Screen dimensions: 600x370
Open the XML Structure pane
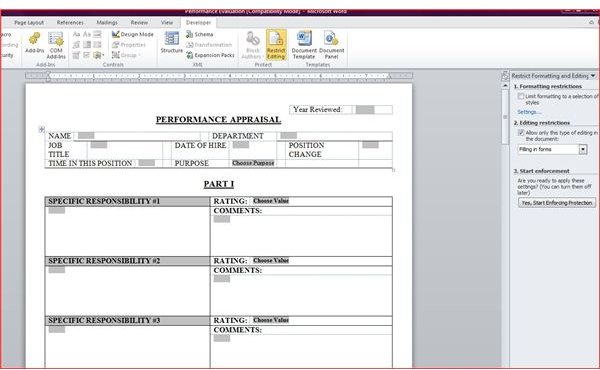point(171,42)
